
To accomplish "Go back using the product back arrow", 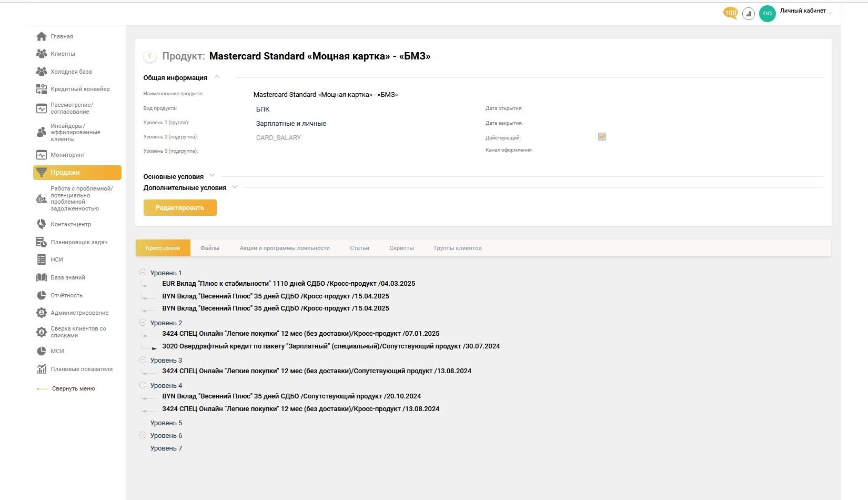I will pyautogui.click(x=150, y=56).
